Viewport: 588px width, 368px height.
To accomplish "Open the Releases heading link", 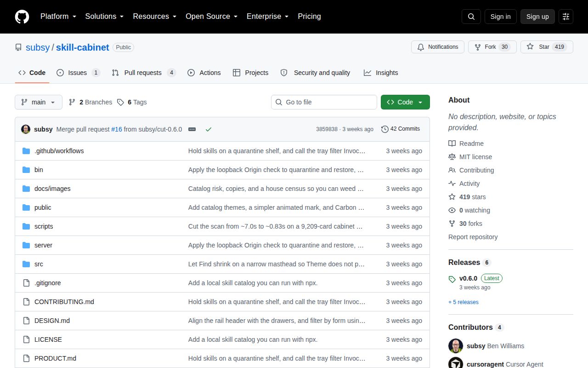I will [469, 262].
